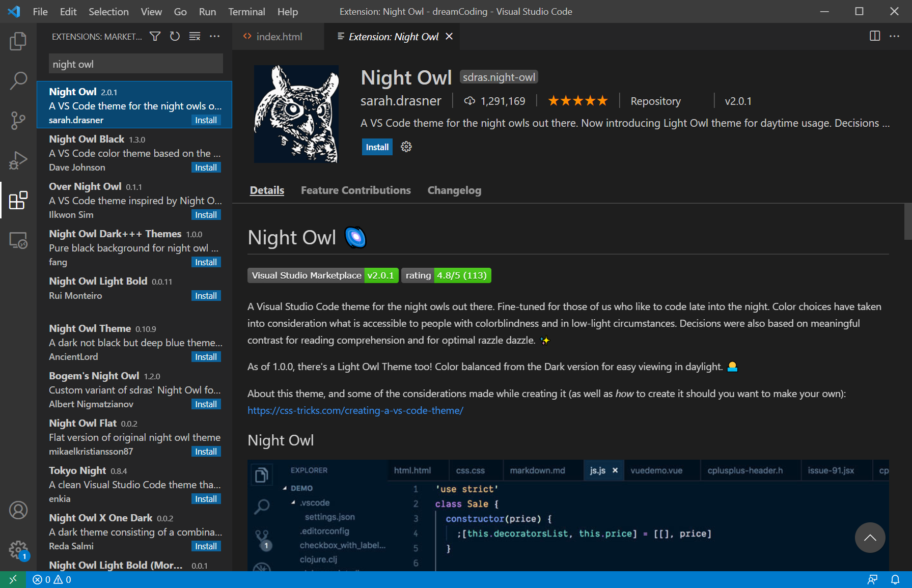
Task: Open editor more actions ellipsis
Action: (x=895, y=36)
